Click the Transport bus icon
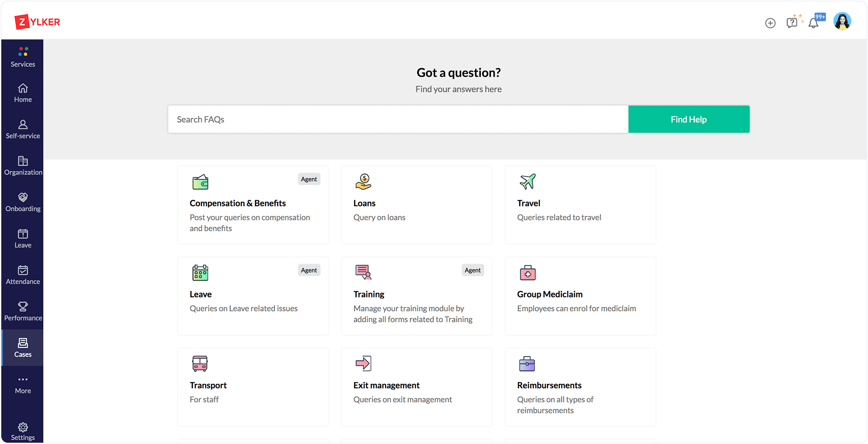The height and width of the screenshot is (444, 868). [200, 364]
